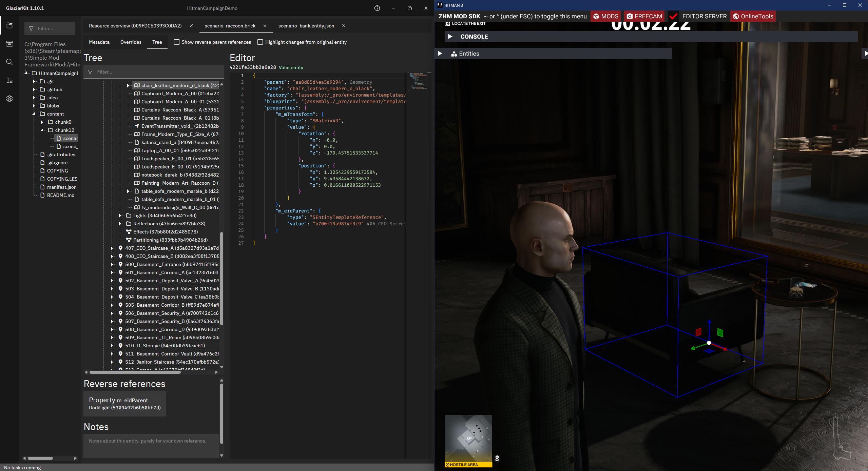Click the blobs folder icon in project tree

42,106
